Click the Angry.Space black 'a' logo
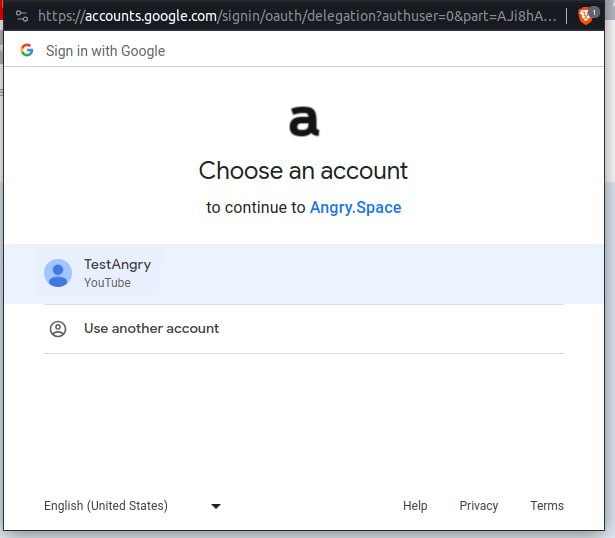615x538 pixels. 304,121
